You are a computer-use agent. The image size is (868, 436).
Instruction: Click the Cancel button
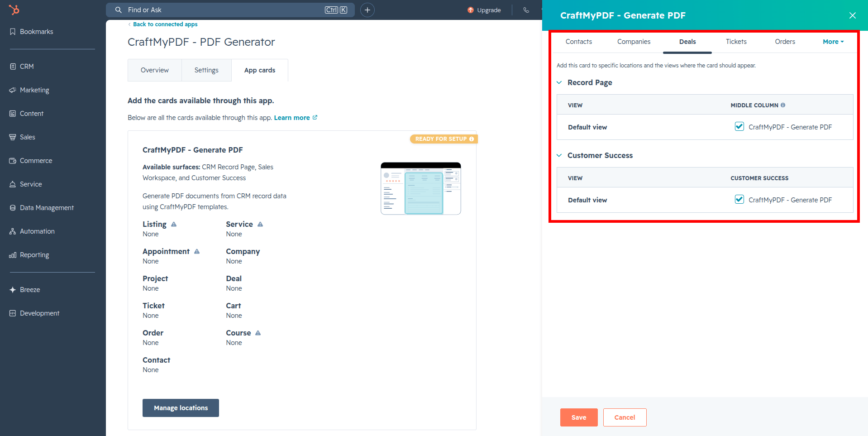(x=625, y=417)
